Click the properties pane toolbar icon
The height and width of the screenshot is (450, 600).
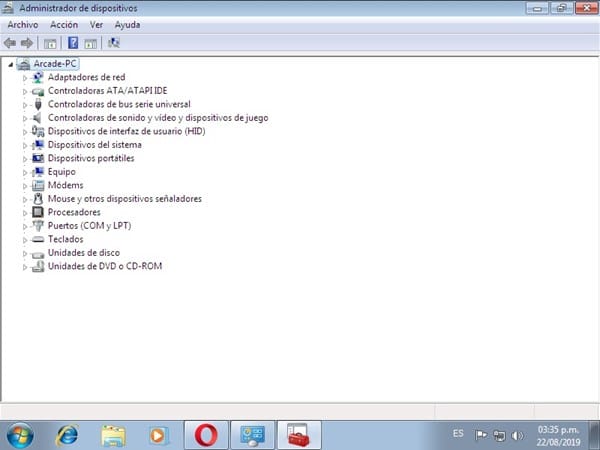[90, 43]
